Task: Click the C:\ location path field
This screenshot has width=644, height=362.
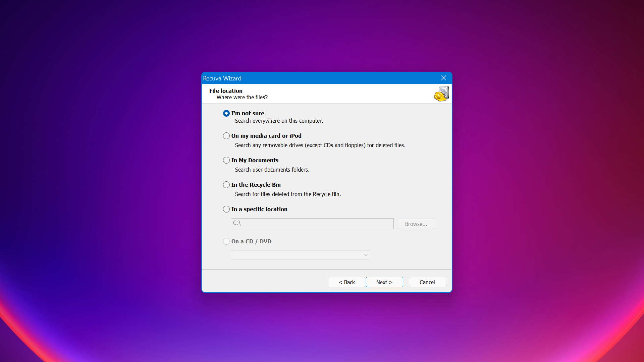Action: (312, 224)
